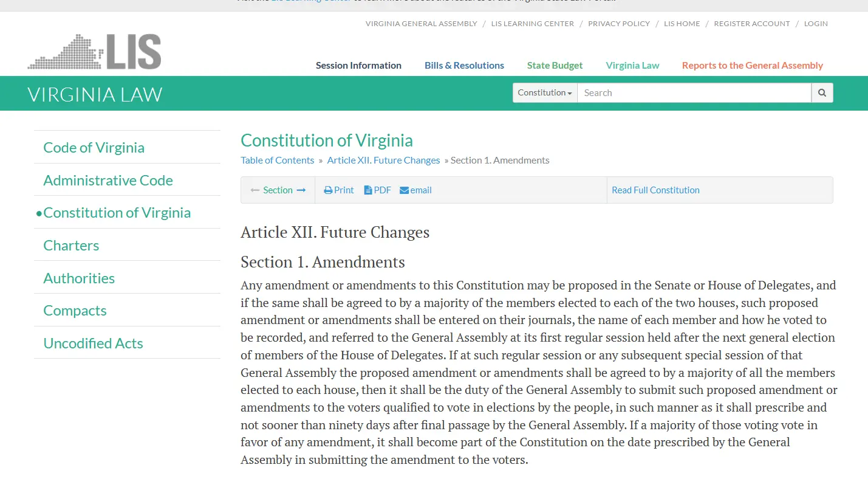This screenshot has height=490, width=868.
Task: Go to previous section with left arrow
Action: (255, 190)
